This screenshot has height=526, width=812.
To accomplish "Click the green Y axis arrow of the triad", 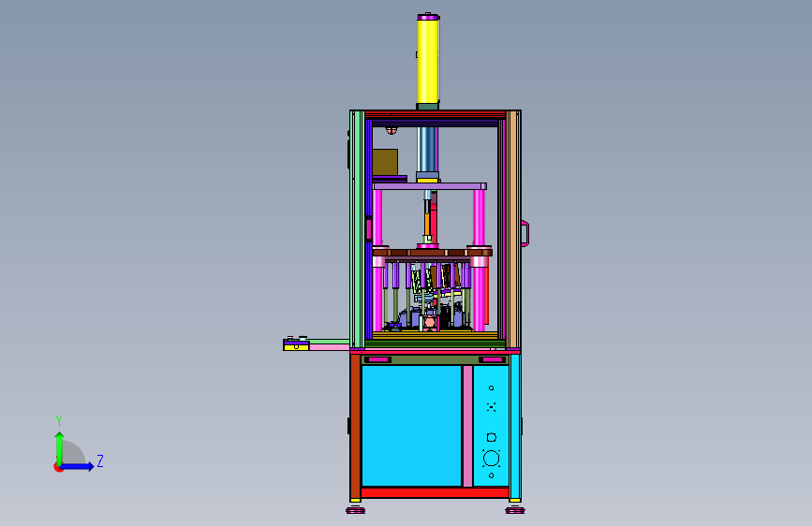I will [x=59, y=447].
